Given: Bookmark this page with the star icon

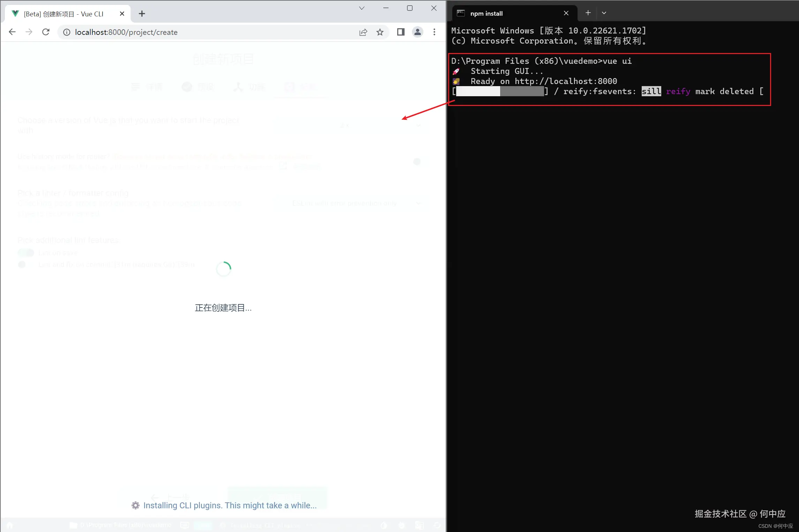Looking at the screenshot, I should coord(380,32).
